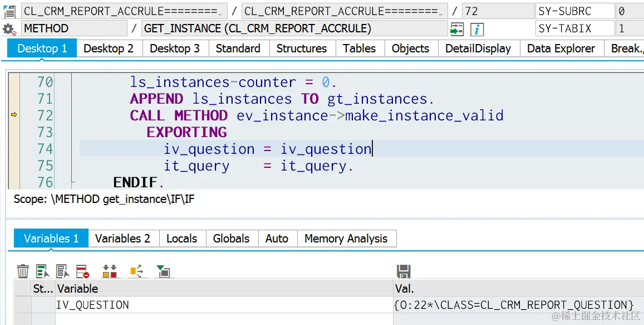Open the blue information icon
644x325 pixels.
click(x=476, y=29)
